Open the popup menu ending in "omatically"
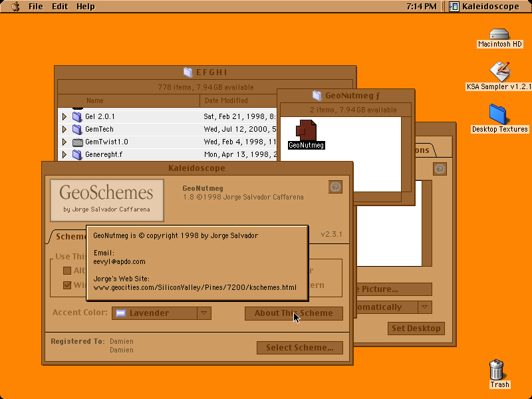This screenshot has width=532, height=399. (x=394, y=307)
